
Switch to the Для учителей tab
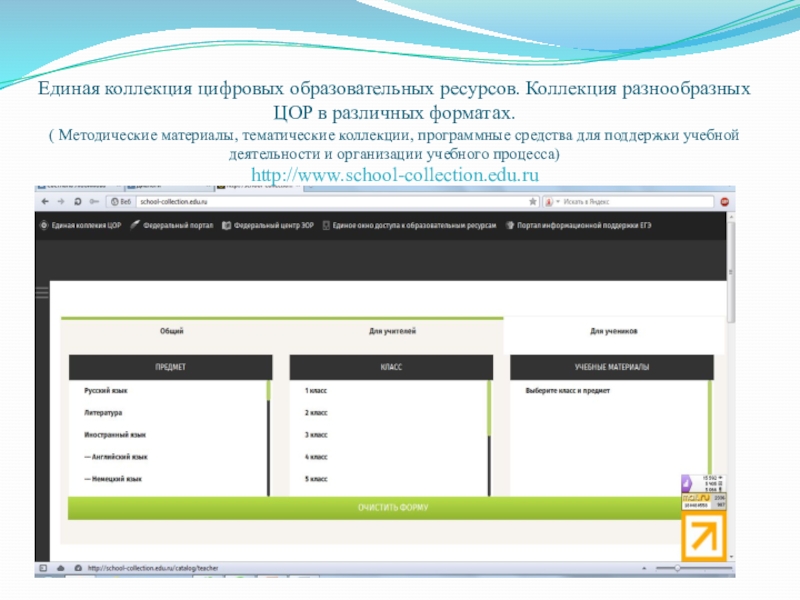click(392, 331)
